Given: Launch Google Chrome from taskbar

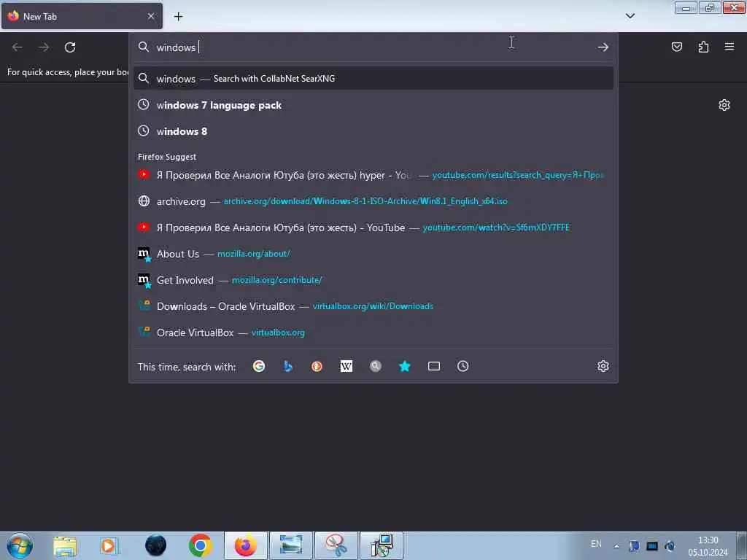Looking at the screenshot, I should 200,545.
